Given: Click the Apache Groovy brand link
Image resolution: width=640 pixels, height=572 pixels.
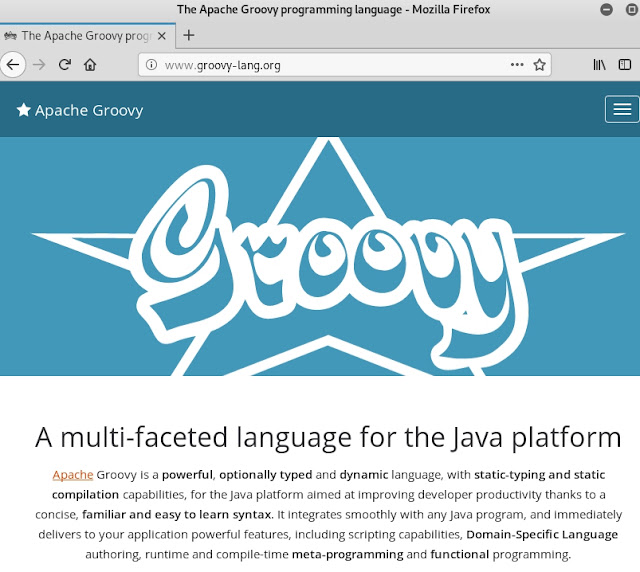Looking at the screenshot, I should (80, 110).
